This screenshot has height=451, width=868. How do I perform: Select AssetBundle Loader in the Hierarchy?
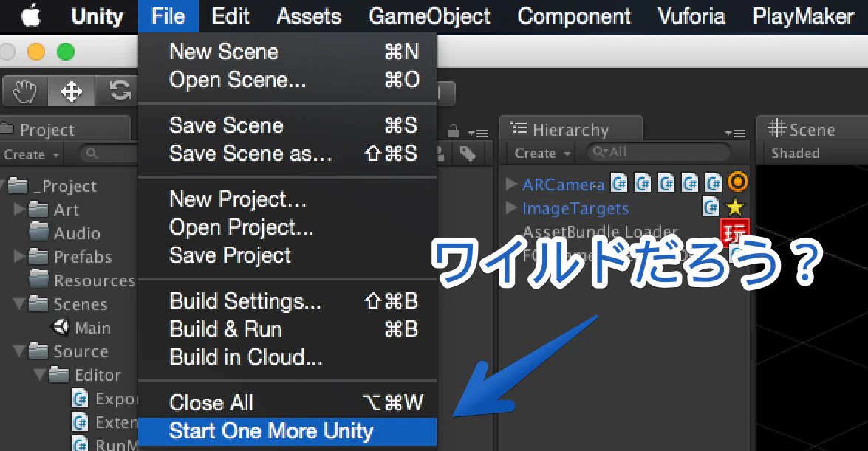[600, 231]
